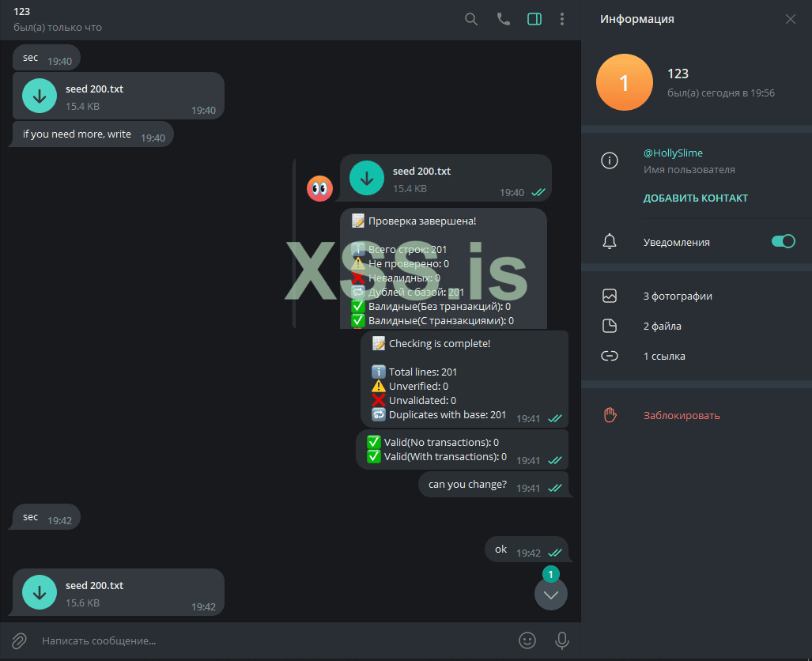This screenshot has width=812, height=661.
Task: Toggle the info side panel icon
Action: tap(534, 19)
